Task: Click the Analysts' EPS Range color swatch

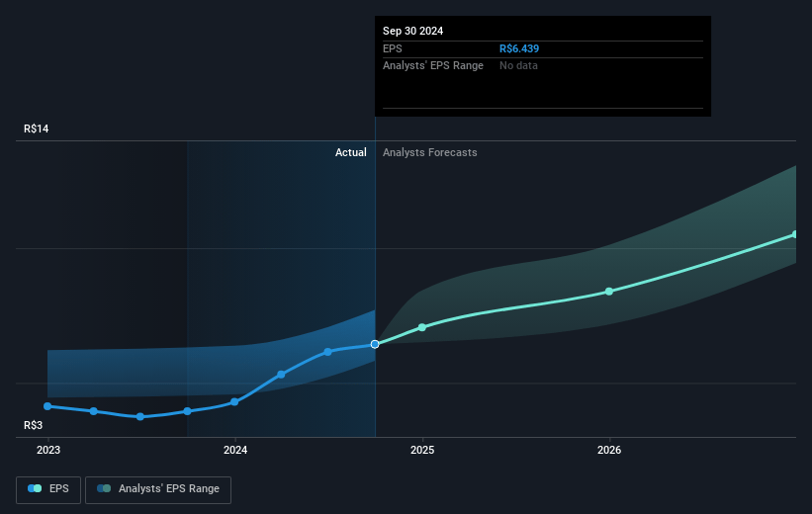Action: [x=104, y=488]
